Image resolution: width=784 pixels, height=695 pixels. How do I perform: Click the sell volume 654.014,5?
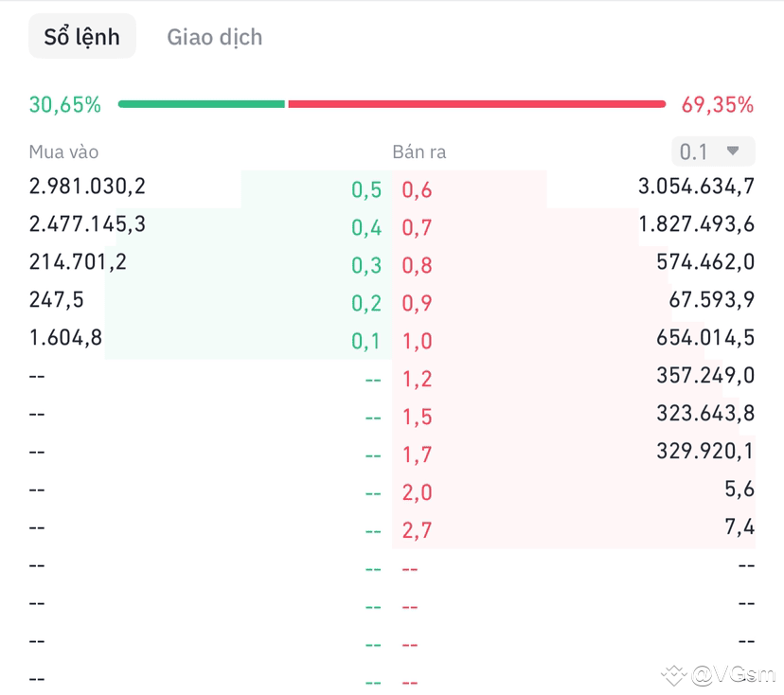coord(704,338)
